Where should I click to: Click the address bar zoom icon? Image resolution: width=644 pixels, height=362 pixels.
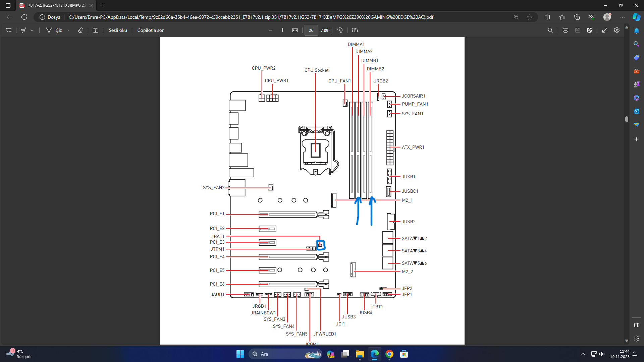click(516, 17)
